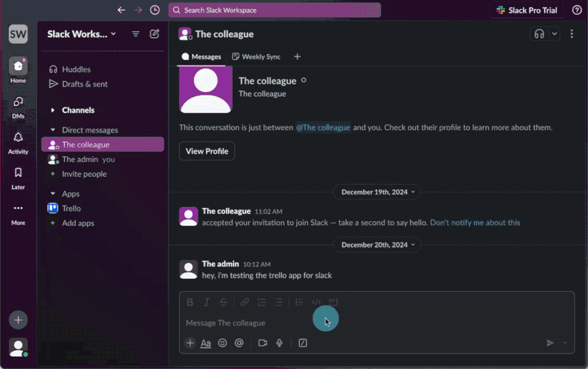The height and width of the screenshot is (369, 588).
Task: Open the send options dropdown arrow
Action: [x=565, y=342]
